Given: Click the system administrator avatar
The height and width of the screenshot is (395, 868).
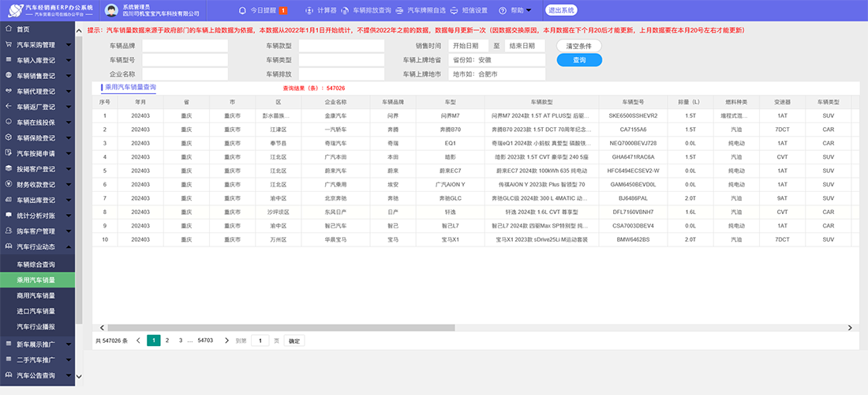Looking at the screenshot, I should pyautogui.click(x=112, y=10).
